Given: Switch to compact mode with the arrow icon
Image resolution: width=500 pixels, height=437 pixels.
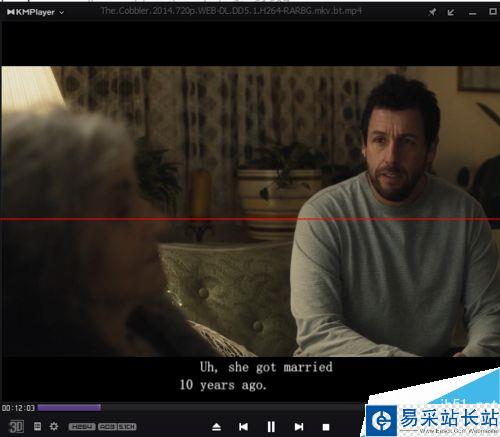Looking at the screenshot, I should 451,12.
